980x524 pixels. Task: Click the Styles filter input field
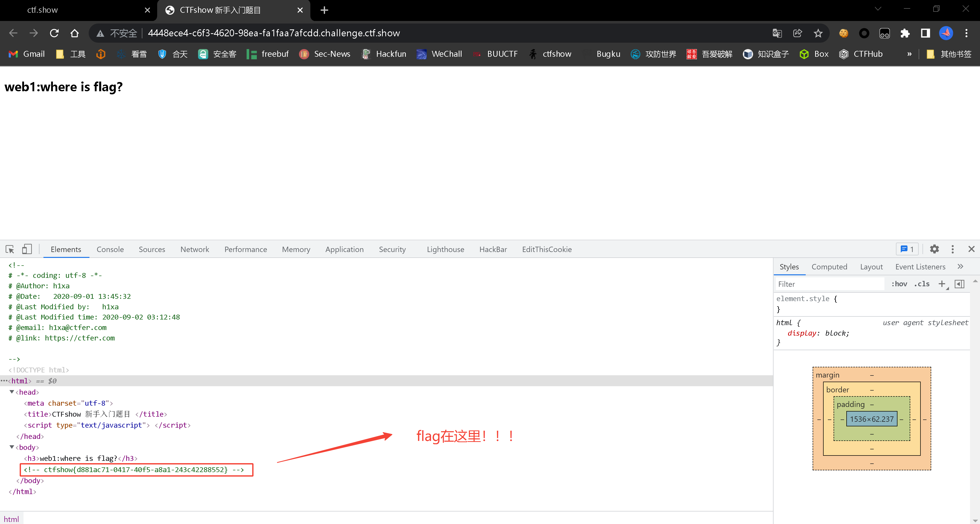coord(829,284)
